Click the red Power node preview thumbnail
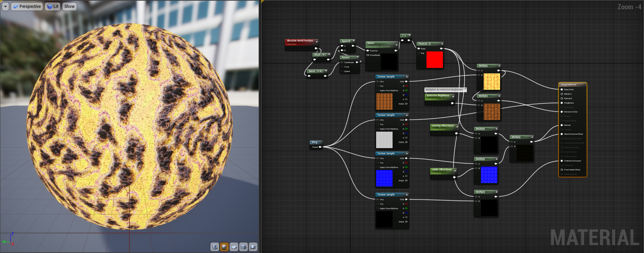 (435, 60)
